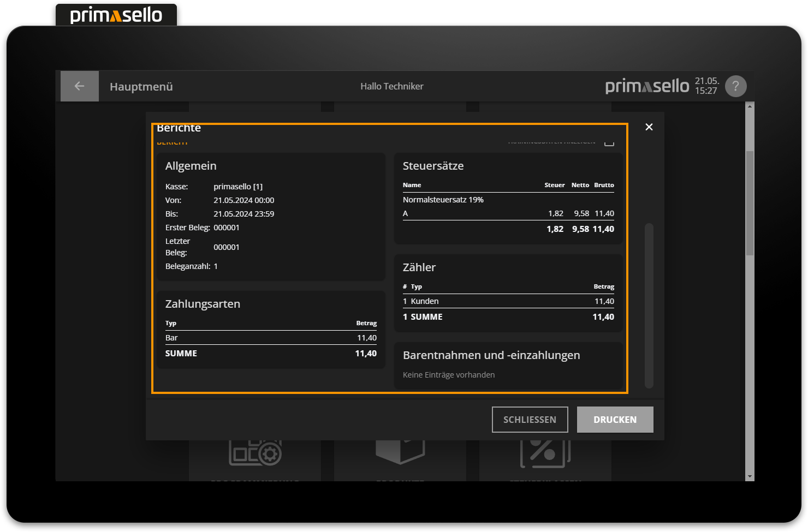
Task: Click the Normalsteuersatz 19% tax row
Action: tap(443, 200)
